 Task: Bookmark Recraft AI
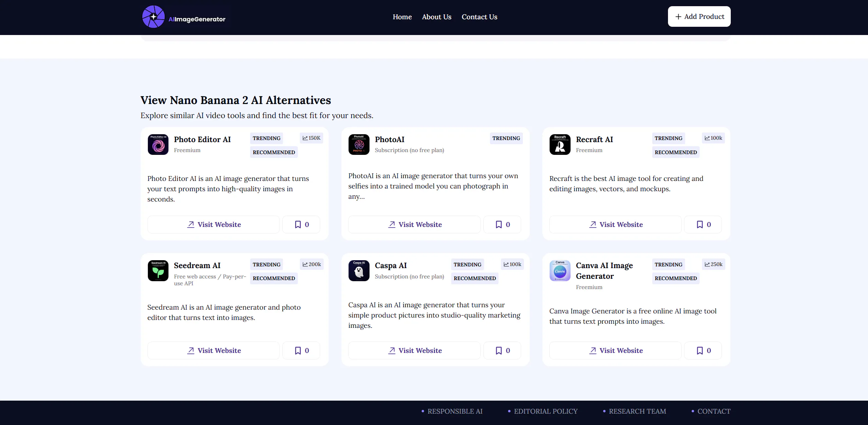pyautogui.click(x=703, y=225)
